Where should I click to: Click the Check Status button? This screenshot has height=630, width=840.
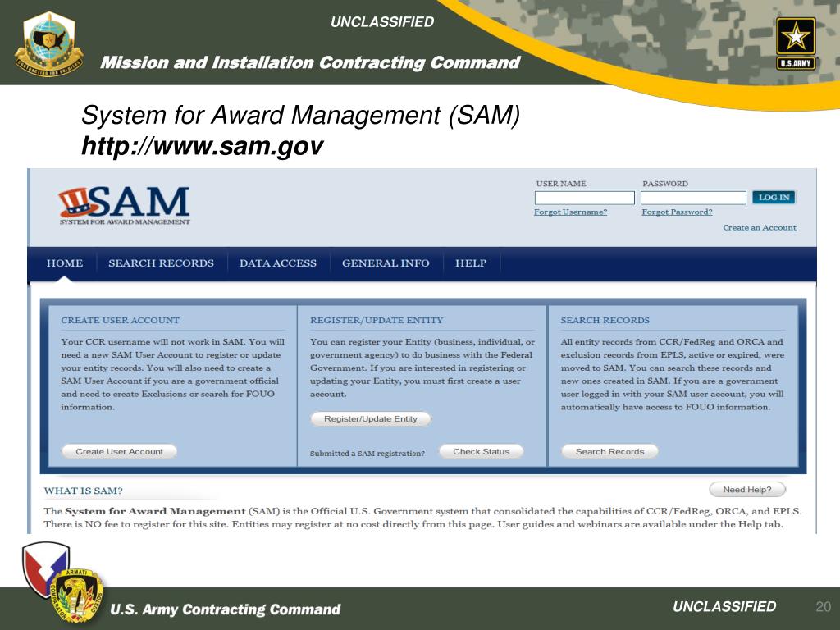481,452
